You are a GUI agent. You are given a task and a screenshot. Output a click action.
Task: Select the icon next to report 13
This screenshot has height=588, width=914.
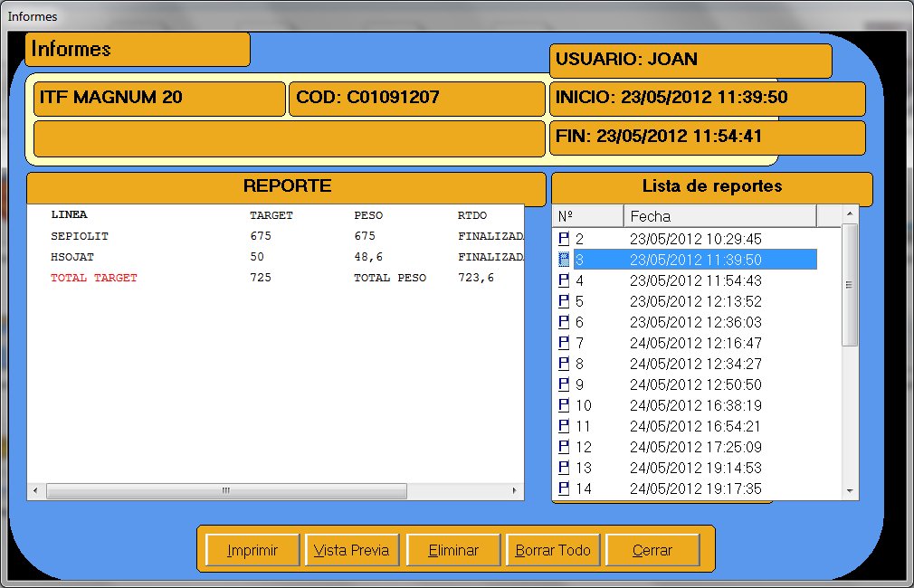coord(564,468)
